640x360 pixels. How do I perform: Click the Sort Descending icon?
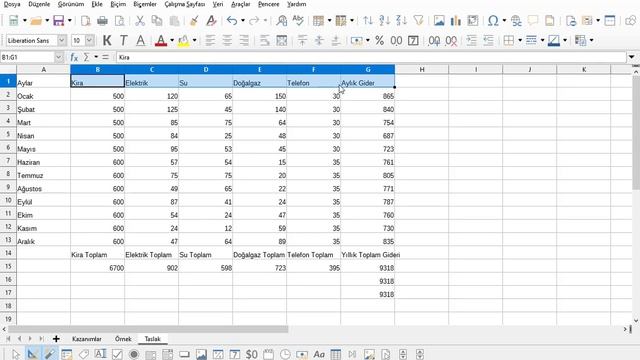click(x=401, y=20)
